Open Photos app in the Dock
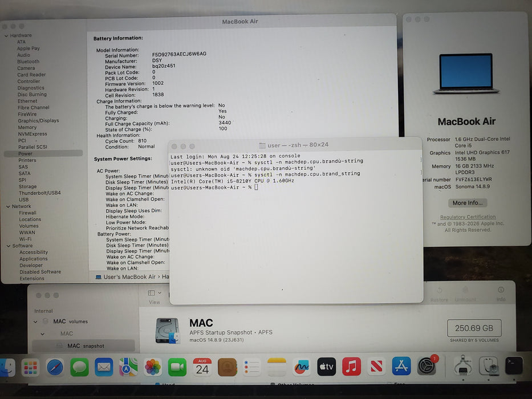This screenshot has height=399, width=532. pyautogui.click(x=153, y=368)
